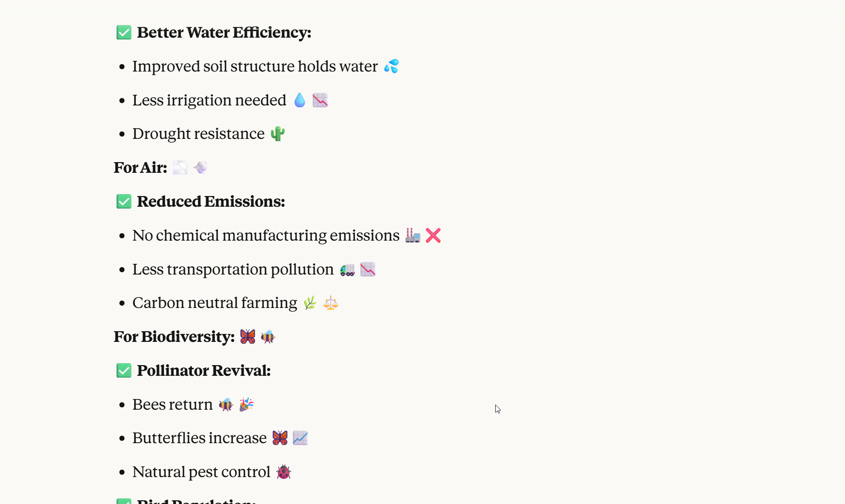845x504 pixels.
Task: Click the green checkmark beside Pollinator Revival
Action: (124, 371)
